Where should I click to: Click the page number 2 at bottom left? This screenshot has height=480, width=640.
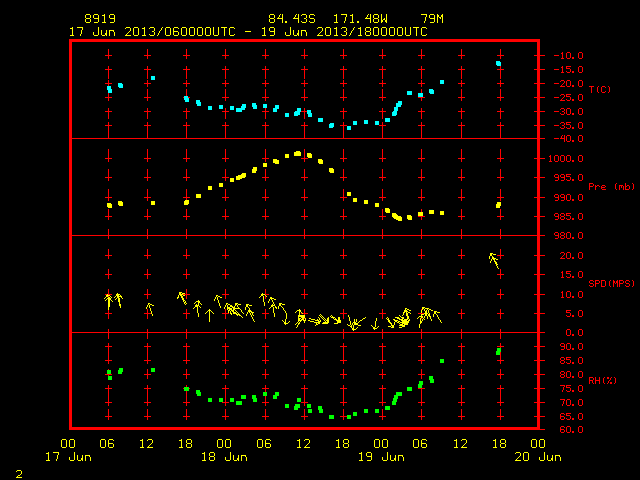(19, 474)
